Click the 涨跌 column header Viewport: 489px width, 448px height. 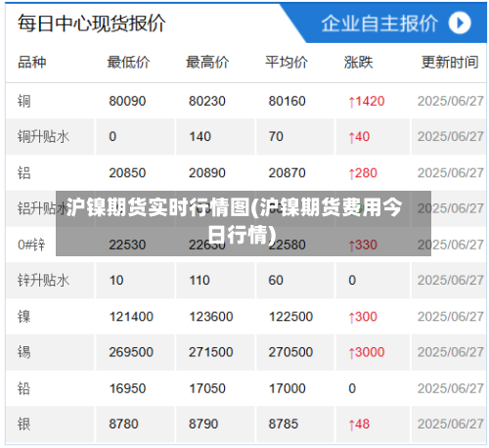click(x=358, y=63)
